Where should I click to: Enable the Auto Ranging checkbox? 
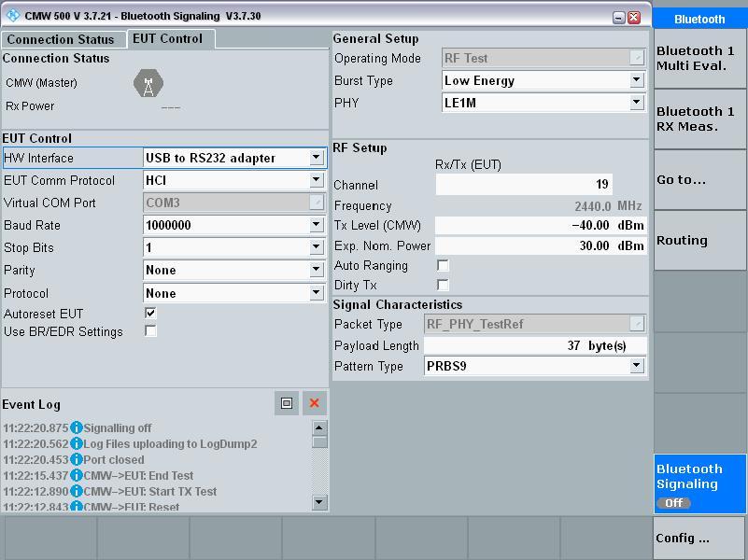click(443, 265)
